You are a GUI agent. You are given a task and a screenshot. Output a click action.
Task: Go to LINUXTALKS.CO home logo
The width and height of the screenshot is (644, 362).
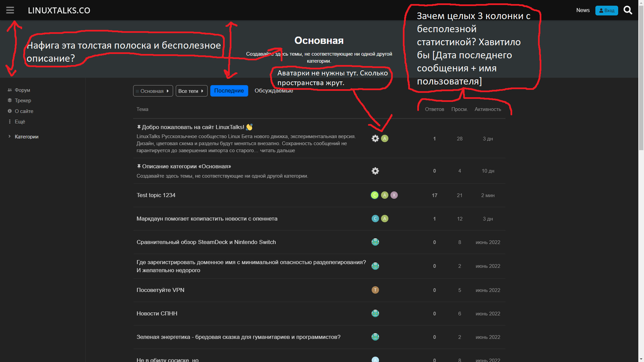tap(59, 10)
